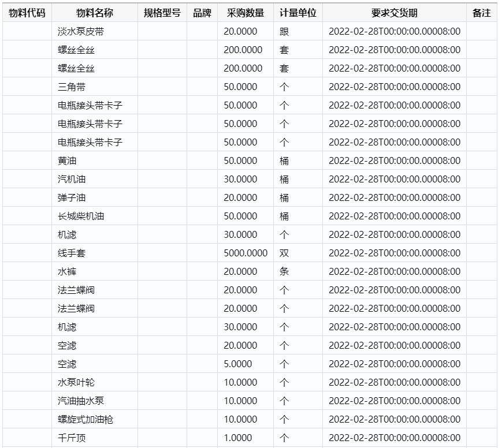Select the 20.0000 quantity for 淡水泵皮带
The height and width of the screenshot is (448, 502).
[246, 31]
